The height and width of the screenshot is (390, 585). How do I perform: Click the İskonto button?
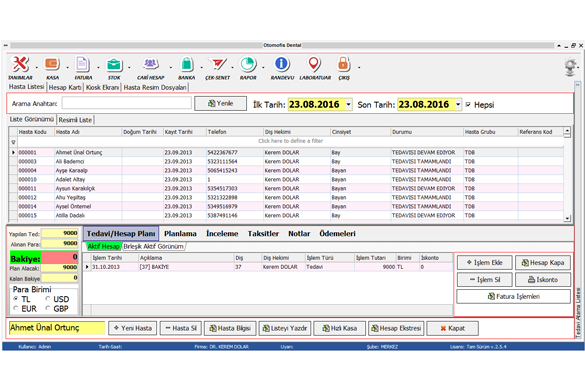pos(543,280)
